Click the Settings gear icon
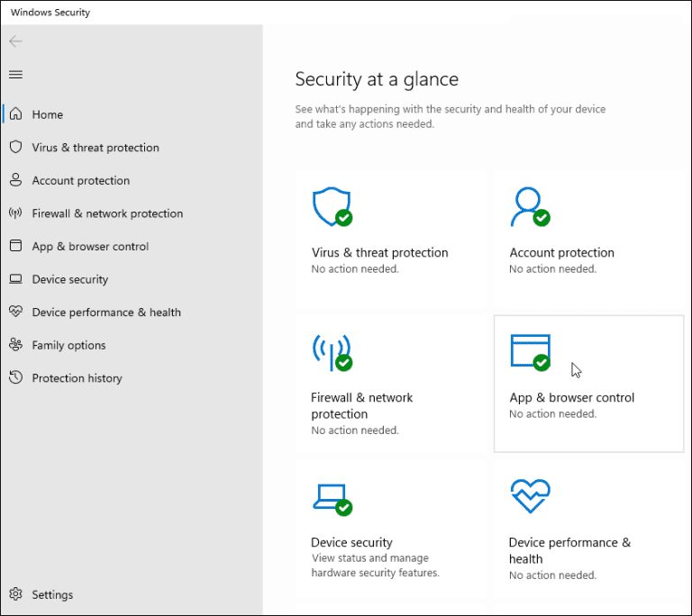Viewport: 692px width, 616px height. (15, 594)
